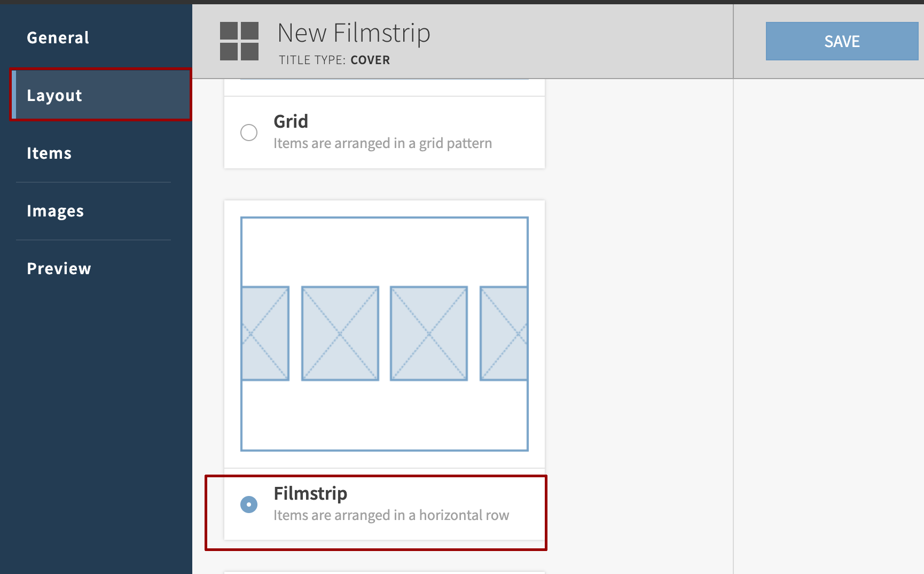This screenshot has width=924, height=574.
Task: Click the leftmost cropped placeholder in filmstrip preview
Action: tap(265, 333)
